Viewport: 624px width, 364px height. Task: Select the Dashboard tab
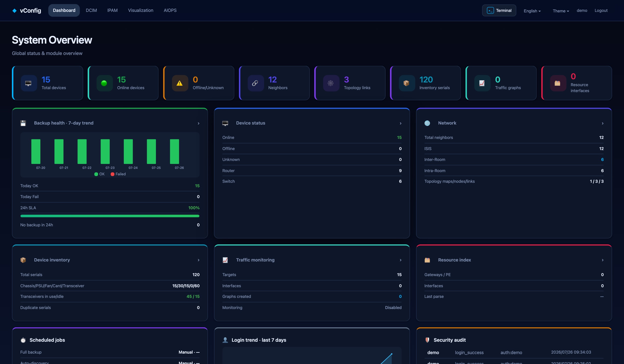64,10
